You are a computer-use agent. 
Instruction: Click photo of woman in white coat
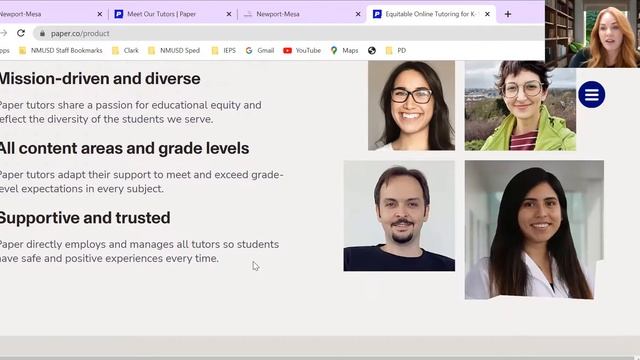tap(534, 230)
